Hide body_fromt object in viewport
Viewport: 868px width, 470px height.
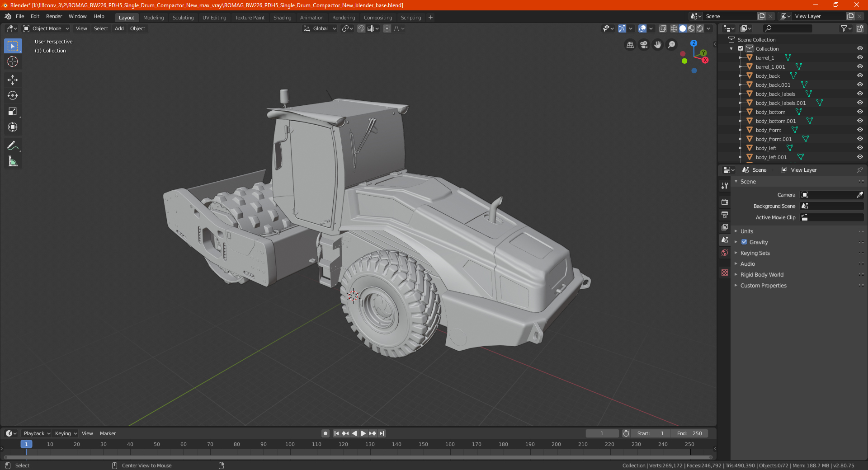pyautogui.click(x=860, y=130)
